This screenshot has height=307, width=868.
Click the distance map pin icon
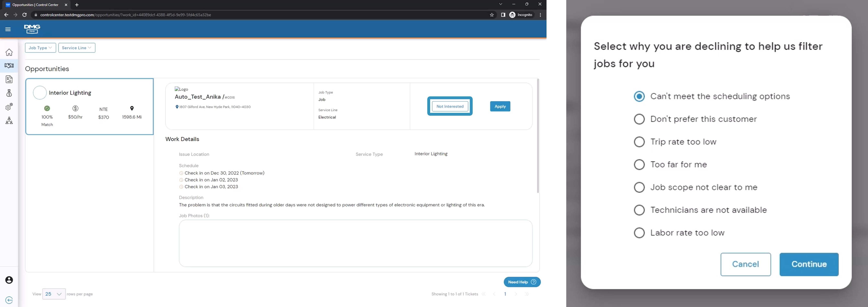132,108
